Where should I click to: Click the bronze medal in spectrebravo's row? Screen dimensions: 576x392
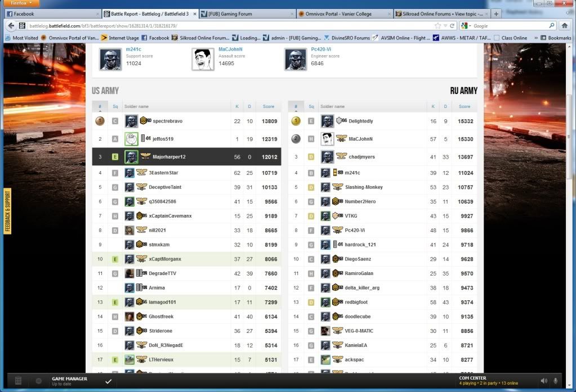point(100,121)
